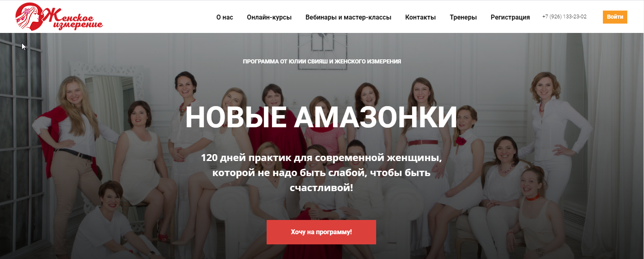Click the woman's profile logo icon

(29, 17)
